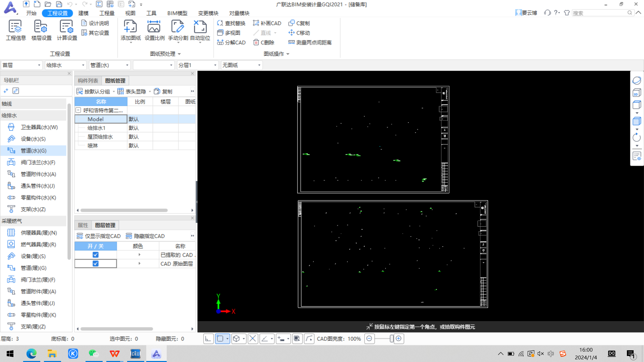Open the Windows Start menu
This screenshot has width=644, height=362.
click(x=10, y=354)
